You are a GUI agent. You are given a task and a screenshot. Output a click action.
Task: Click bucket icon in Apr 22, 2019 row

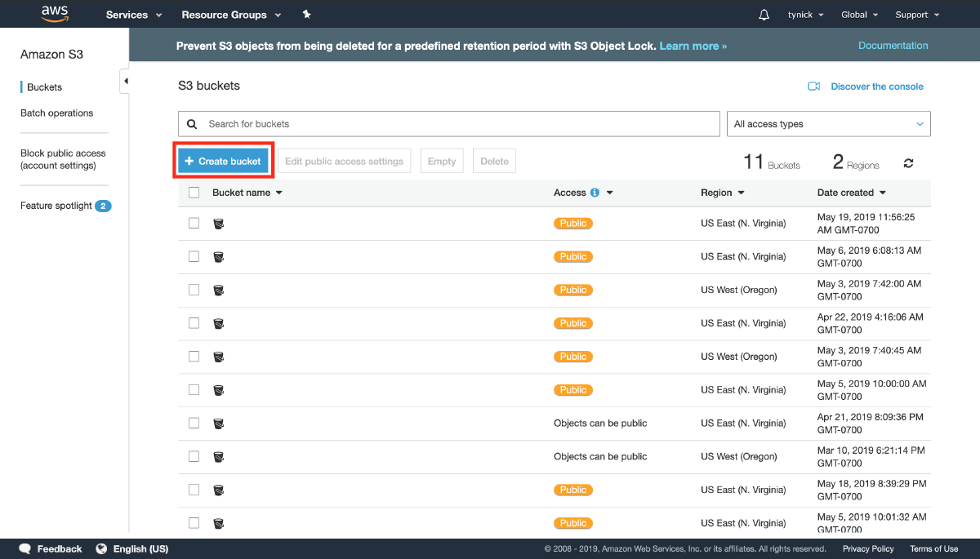pyautogui.click(x=218, y=324)
